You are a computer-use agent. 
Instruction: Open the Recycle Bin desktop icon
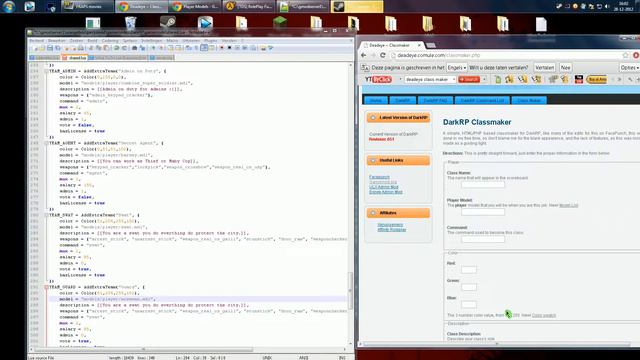130,23
